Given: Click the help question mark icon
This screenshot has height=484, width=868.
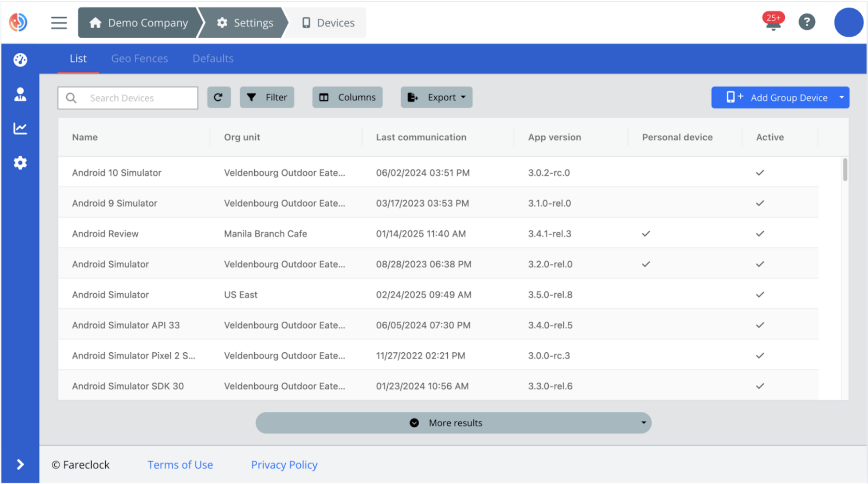Looking at the screenshot, I should click(807, 22).
